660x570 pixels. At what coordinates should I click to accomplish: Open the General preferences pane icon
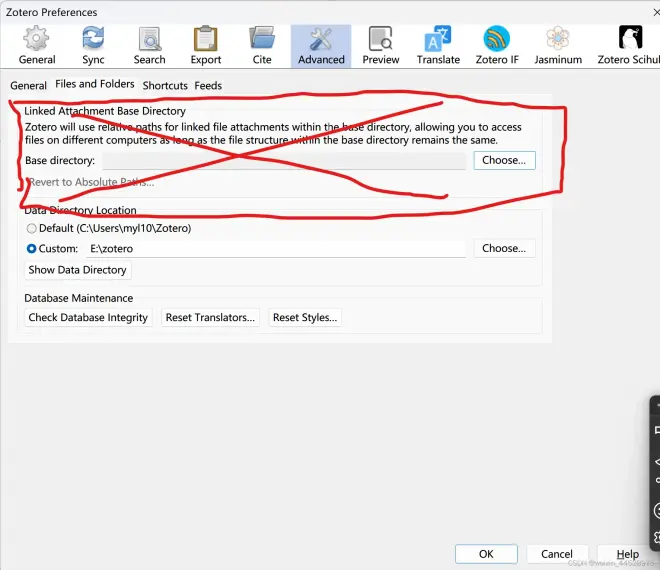pyautogui.click(x=37, y=45)
